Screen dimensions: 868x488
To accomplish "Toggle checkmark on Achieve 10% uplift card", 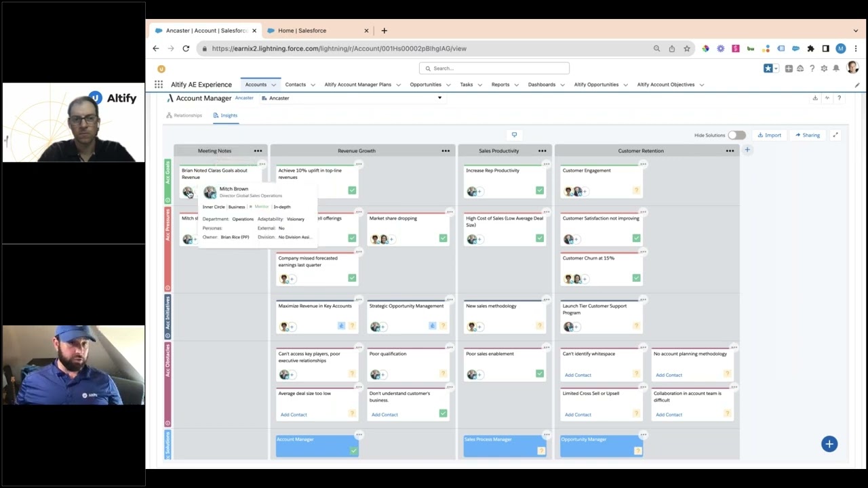I will coord(352,190).
